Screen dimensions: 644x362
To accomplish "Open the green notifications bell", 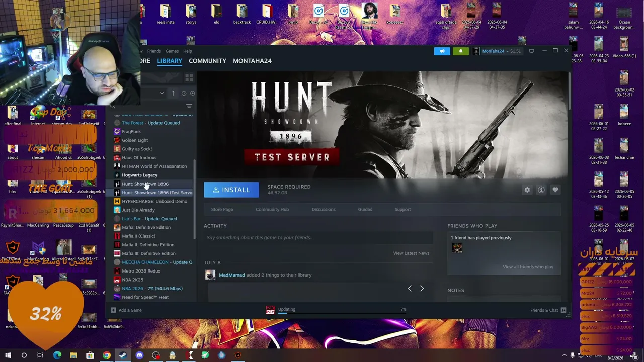I will click(x=460, y=51).
